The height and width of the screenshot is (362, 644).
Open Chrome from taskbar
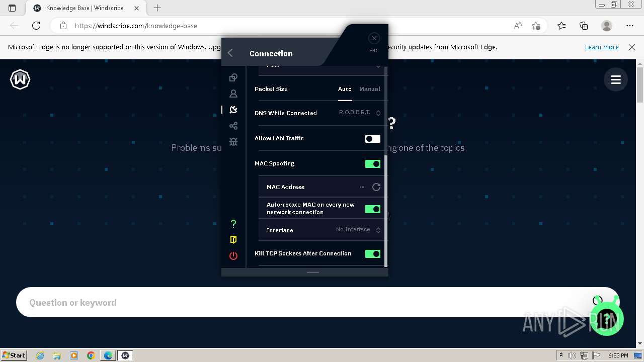pyautogui.click(x=91, y=355)
